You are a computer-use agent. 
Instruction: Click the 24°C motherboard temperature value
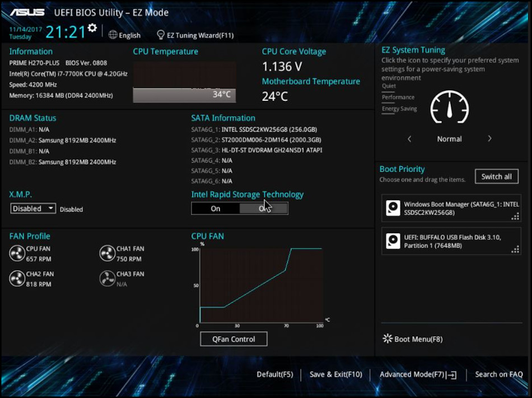[x=275, y=96]
